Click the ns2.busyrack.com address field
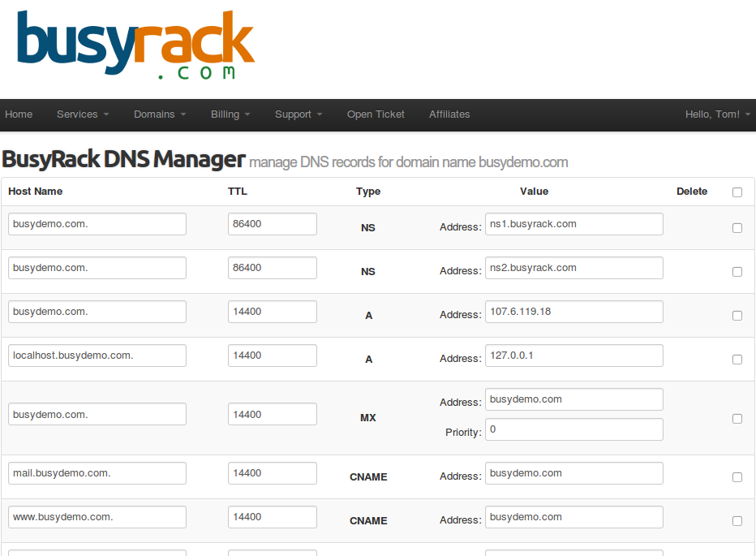Image resolution: width=756 pixels, height=556 pixels. [x=574, y=268]
